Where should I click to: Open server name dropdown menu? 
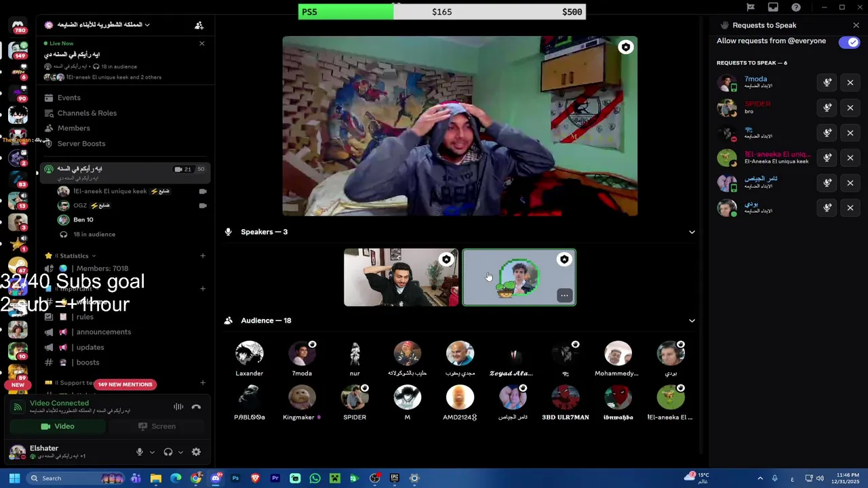pos(97,25)
